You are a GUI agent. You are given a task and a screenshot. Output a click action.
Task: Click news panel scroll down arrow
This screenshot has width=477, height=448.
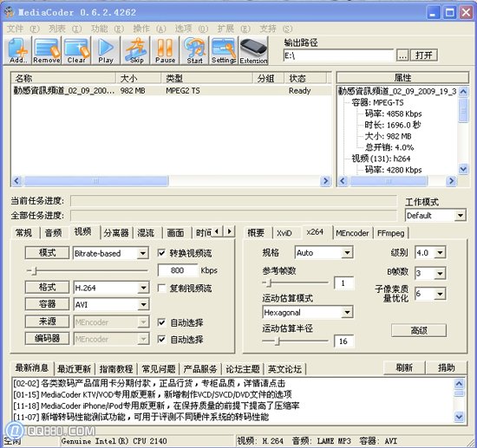pyautogui.click(x=459, y=417)
